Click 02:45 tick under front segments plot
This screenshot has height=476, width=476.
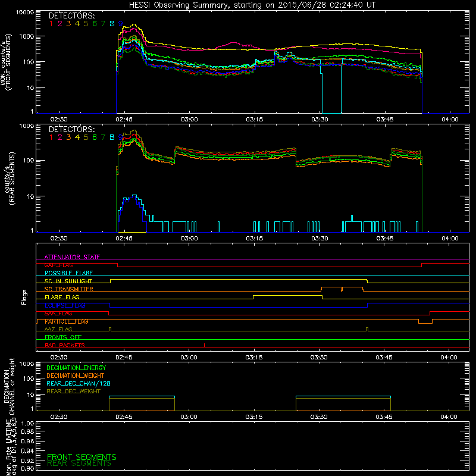tap(124, 120)
